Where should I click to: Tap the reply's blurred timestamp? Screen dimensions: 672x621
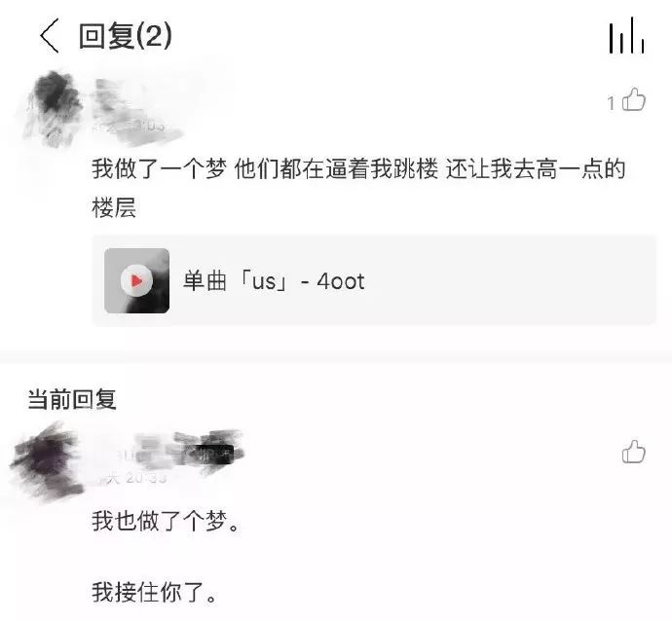coord(132,478)
